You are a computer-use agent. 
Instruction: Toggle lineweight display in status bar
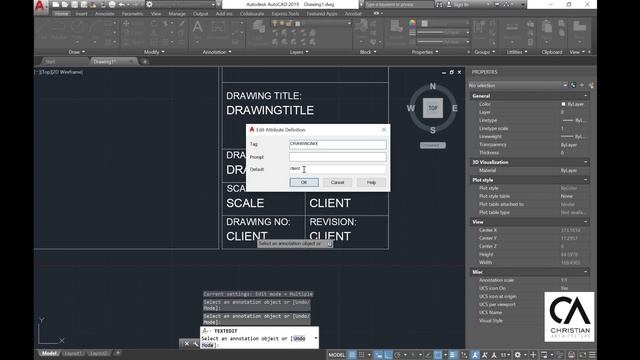pos(452,355)
